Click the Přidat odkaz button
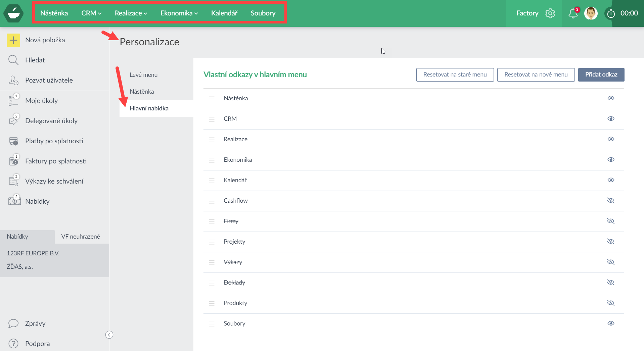644x351 pixels. [x=601, y=74]
